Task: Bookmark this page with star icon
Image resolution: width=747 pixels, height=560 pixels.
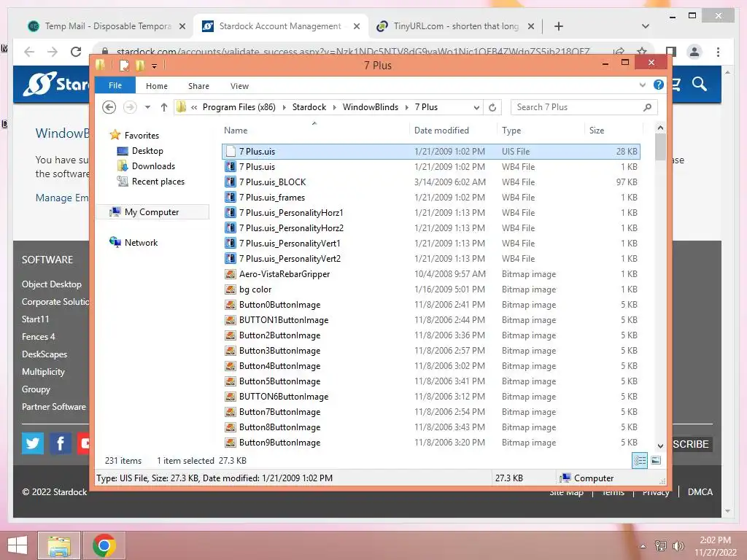Action: (642, 52)
